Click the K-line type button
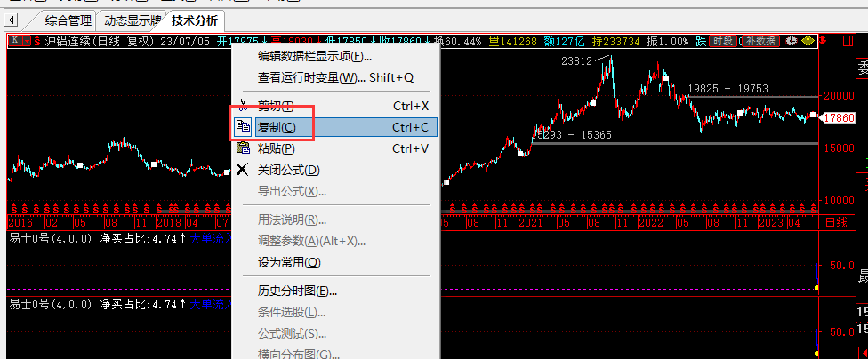The width and height of the screenshot is (868, 359). (15, 40)
